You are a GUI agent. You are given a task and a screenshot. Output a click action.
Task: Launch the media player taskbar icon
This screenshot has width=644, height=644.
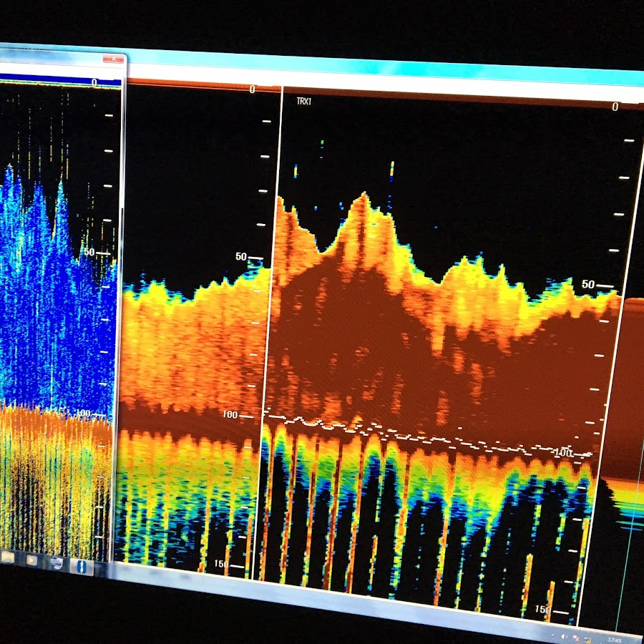pos(31,560)
